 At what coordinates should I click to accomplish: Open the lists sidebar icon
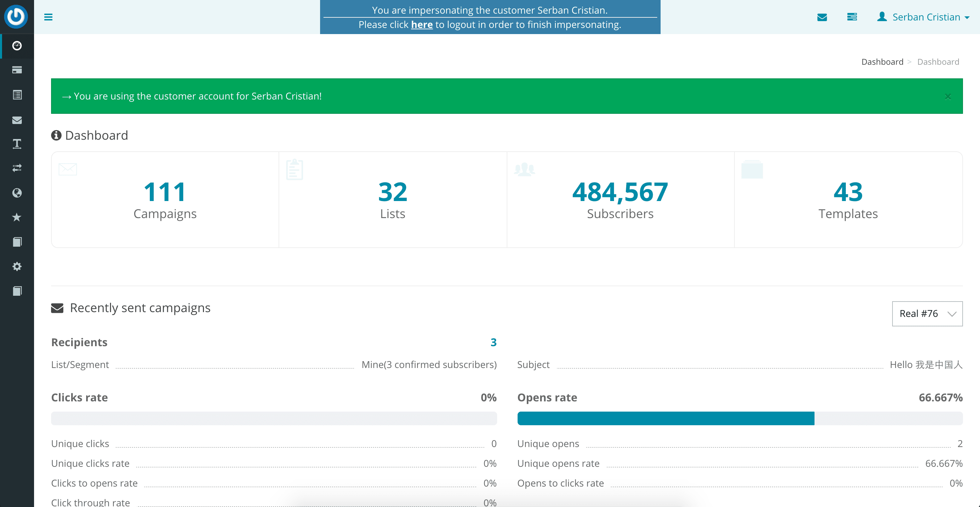pos(17,95)
